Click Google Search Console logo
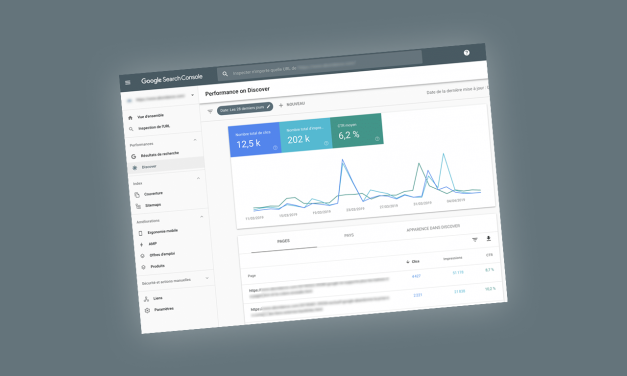Screen dimensions: 627x376 pyautogui.click(x=172, y=79)
